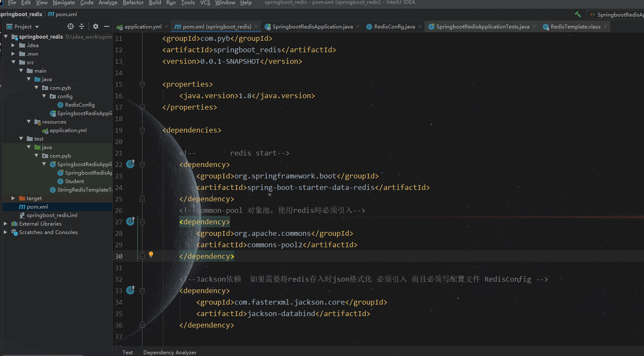Expand the target folder
This screenshot has width=644, height=356.
(x=13, y=198)
